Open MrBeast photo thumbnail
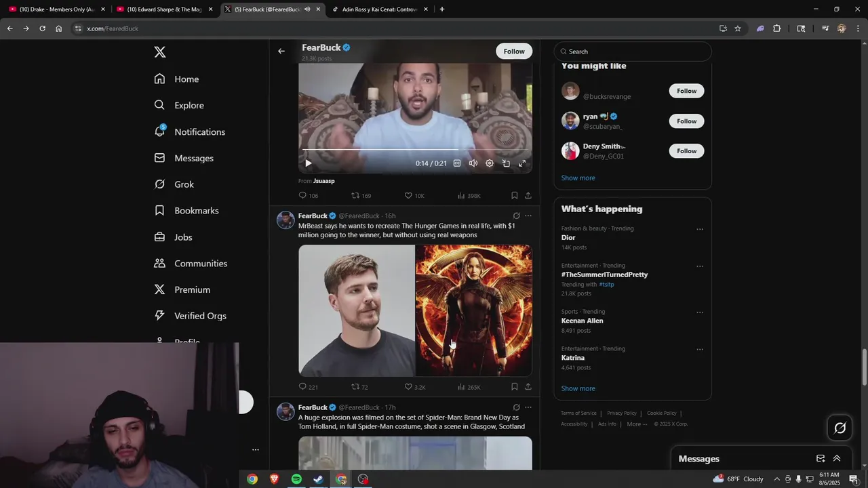Image resolution: width=868 pixels, height=488 pixels. pyautogui.click(x=357, y=310)
